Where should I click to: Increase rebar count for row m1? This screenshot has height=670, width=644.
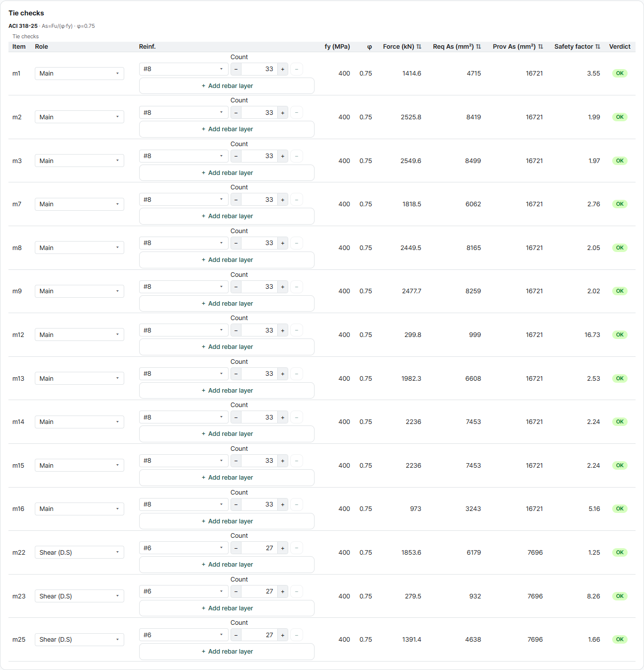coord(283,69)
